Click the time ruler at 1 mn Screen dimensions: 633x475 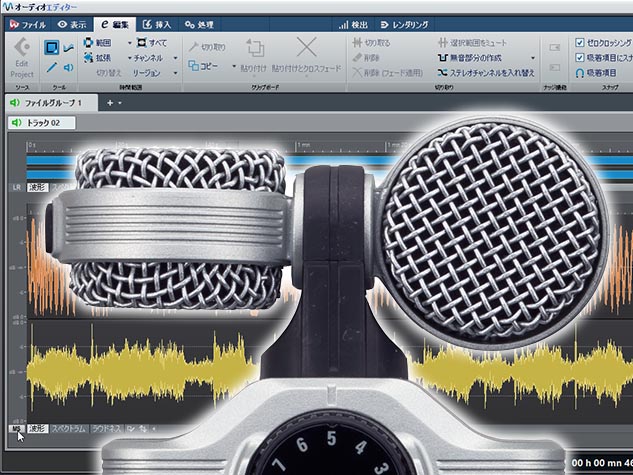pyautogui.click(x=304, y=145)
